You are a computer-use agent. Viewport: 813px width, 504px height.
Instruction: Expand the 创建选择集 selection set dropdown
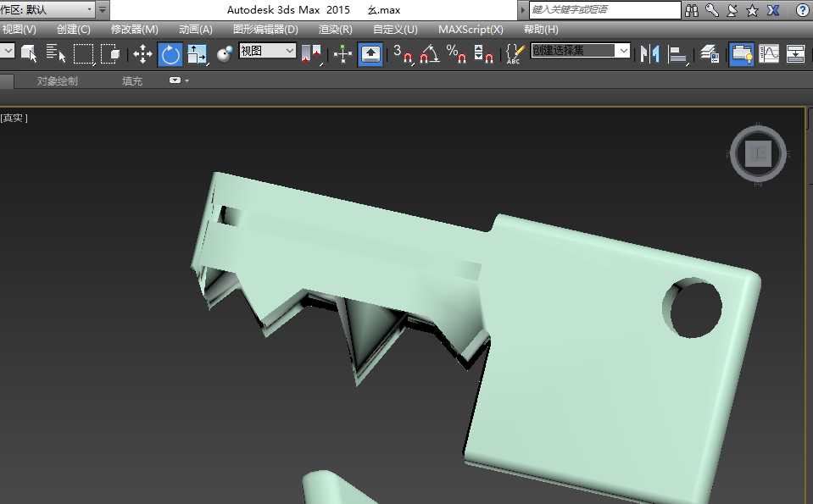coord(624,51)
